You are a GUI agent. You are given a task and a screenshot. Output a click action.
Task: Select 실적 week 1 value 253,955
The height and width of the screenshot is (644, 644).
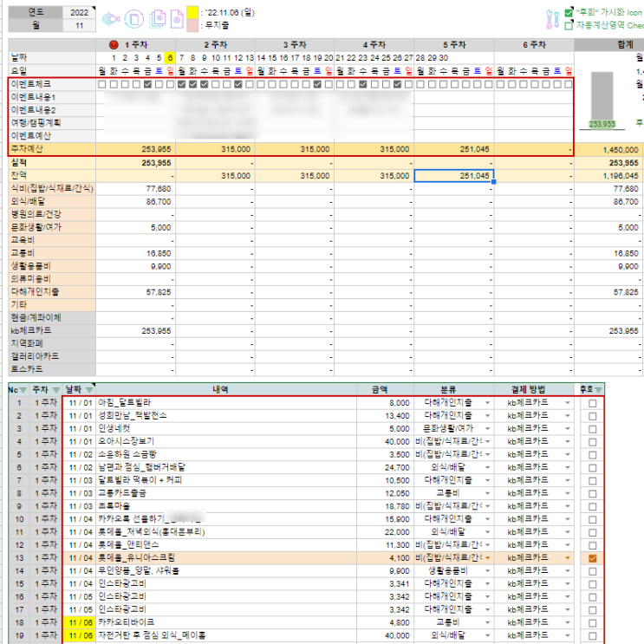click(x=135, y=163)
